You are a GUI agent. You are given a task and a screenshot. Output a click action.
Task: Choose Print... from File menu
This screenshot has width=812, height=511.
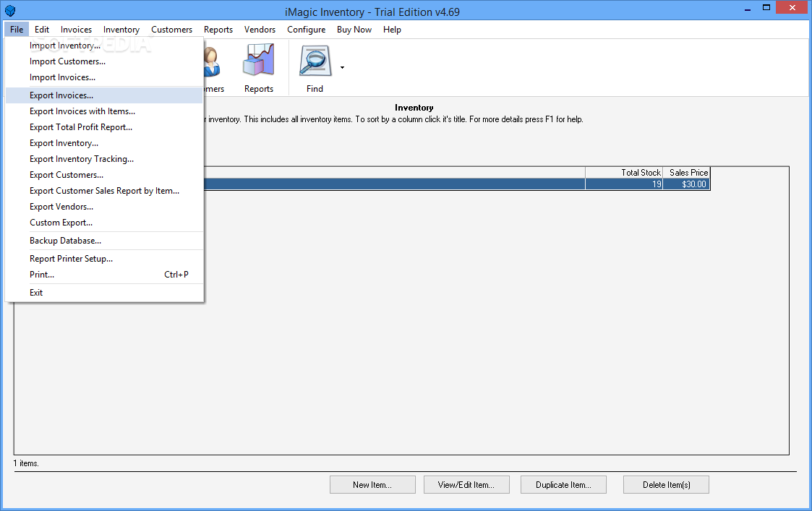(x=104, y=275)
